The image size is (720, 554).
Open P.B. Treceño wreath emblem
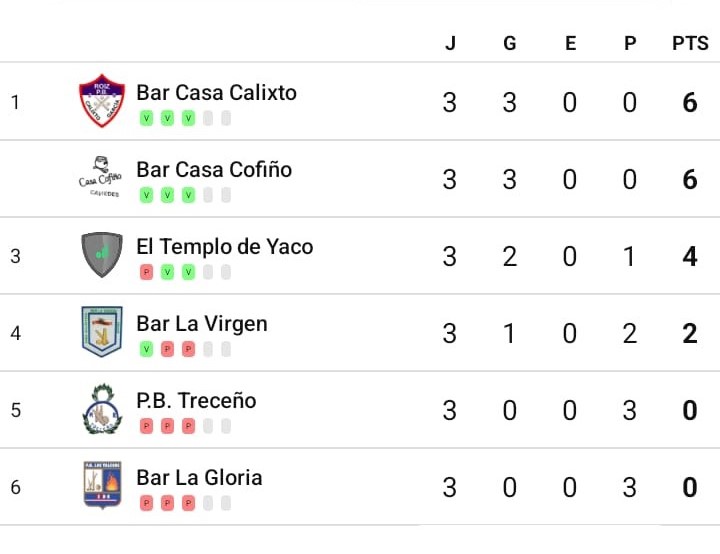click(102, 408)
